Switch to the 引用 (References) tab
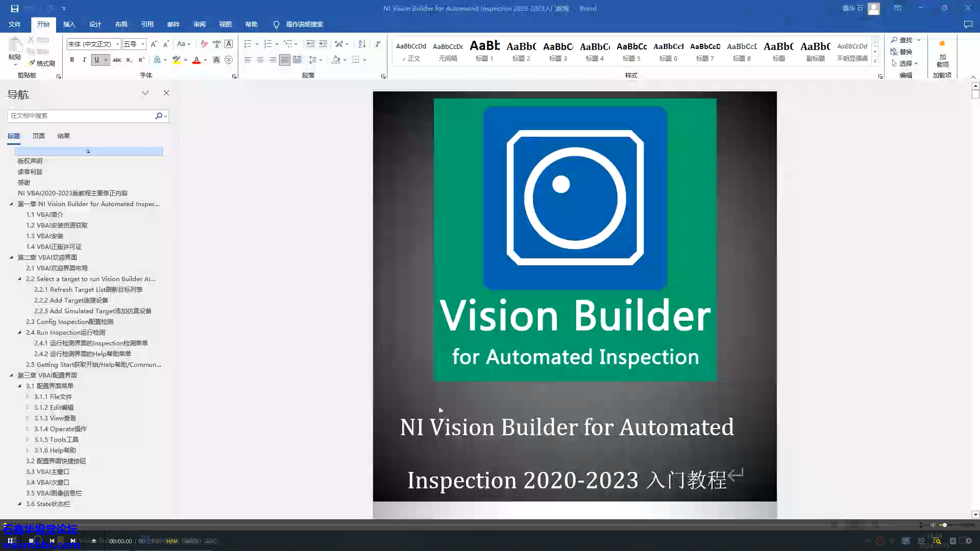980x551 pixels. [147, 24]
